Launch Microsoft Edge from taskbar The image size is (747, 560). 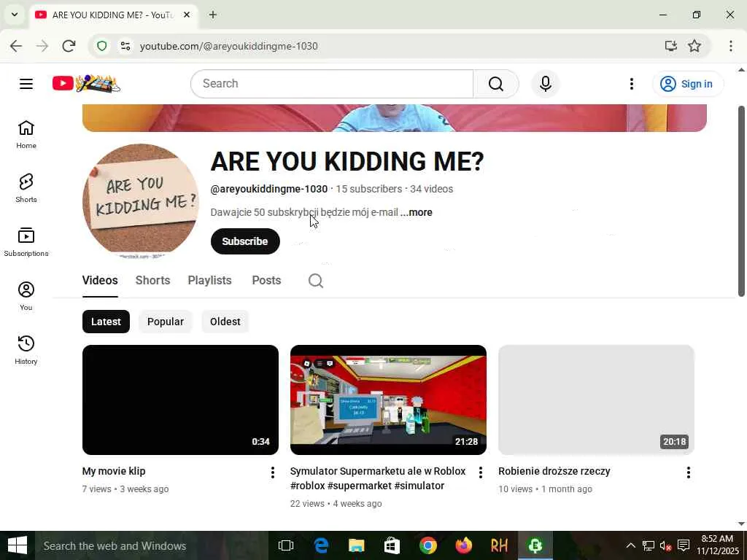tap(321, 545)
